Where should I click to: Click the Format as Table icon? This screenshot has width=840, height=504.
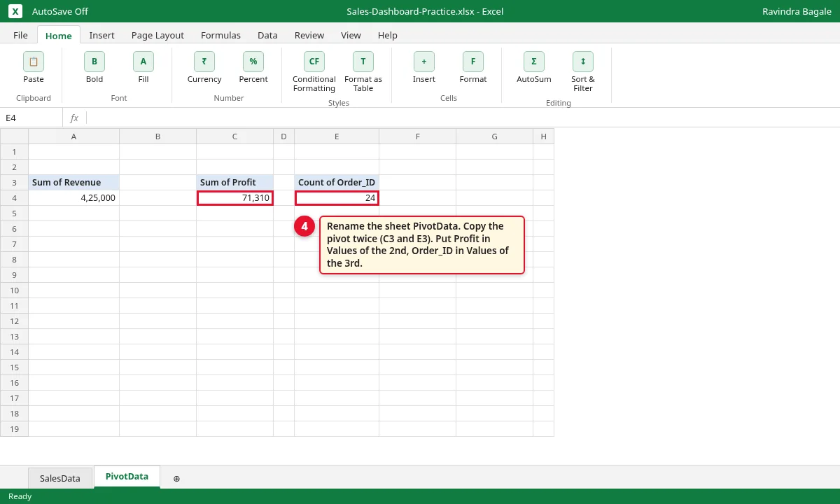[x=363, y=62]
